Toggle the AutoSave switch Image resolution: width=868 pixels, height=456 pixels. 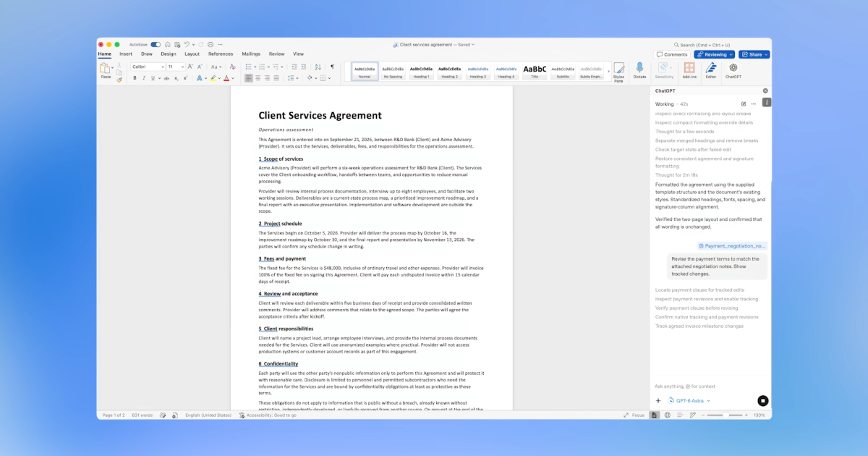click(x=156, y=45)
